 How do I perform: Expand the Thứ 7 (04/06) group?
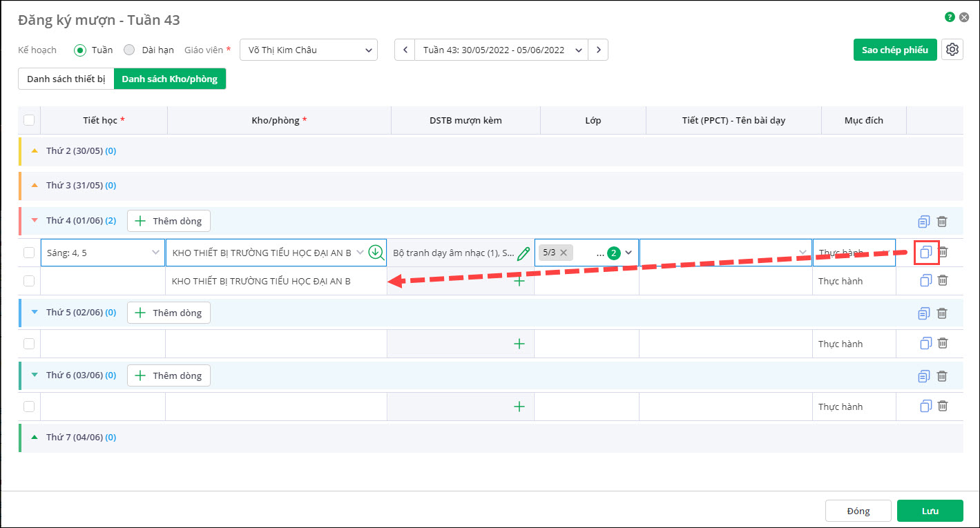35,437
